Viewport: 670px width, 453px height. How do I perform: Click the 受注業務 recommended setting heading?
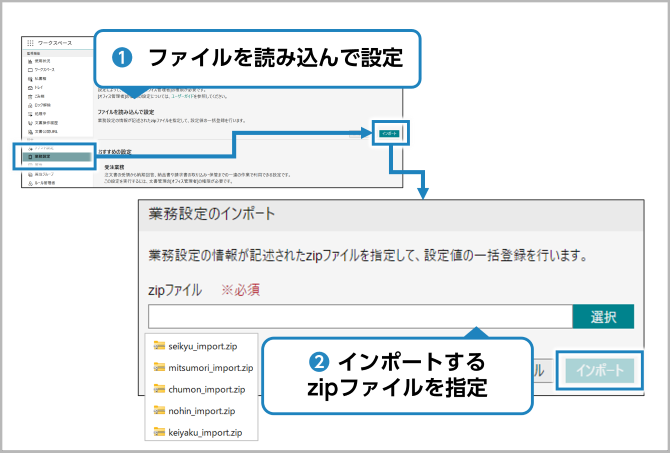[x=114, y=167]
